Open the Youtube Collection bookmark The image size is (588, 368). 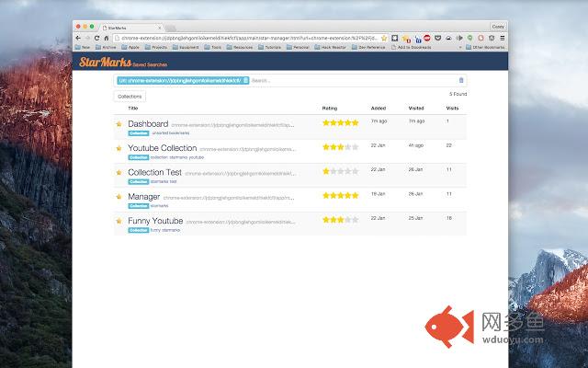click(x=163, y=148)
